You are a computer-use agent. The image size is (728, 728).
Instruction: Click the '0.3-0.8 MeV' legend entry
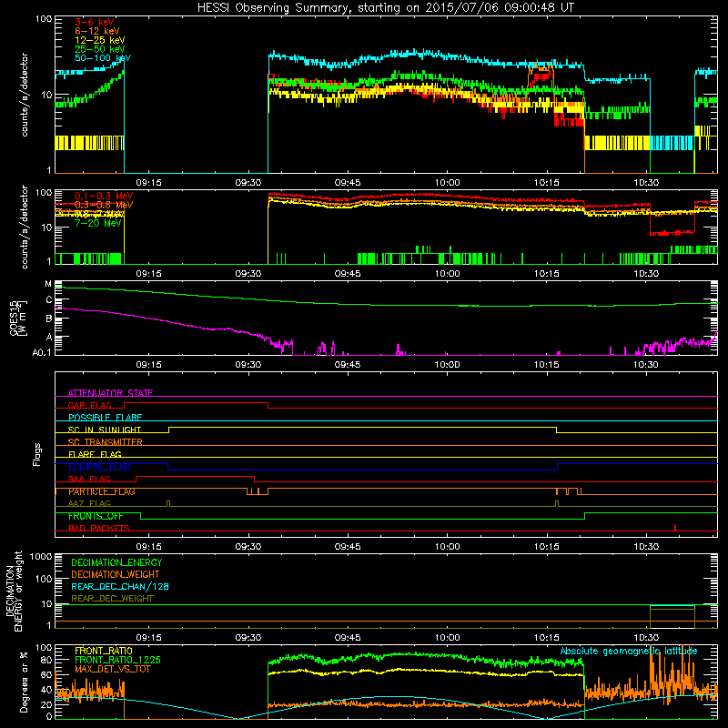(104, 205)
